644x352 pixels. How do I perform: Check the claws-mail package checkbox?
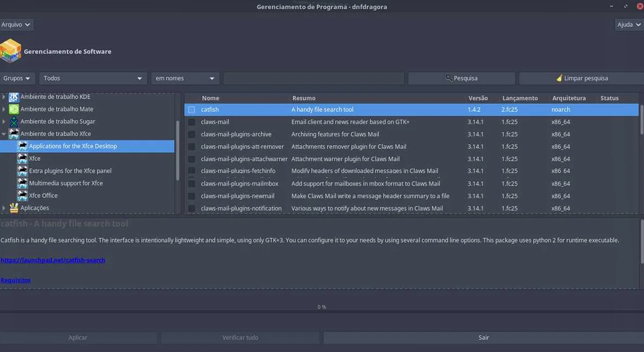191,122
